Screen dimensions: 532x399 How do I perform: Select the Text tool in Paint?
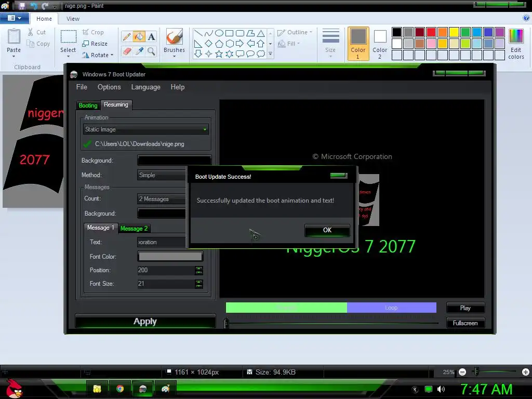click(x=151, y=37)
